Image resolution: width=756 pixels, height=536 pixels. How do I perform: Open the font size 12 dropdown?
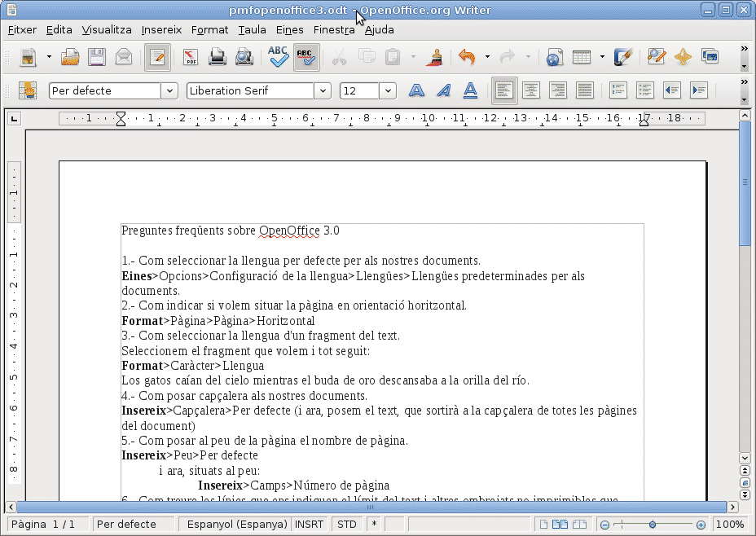[x=388, y=90]
